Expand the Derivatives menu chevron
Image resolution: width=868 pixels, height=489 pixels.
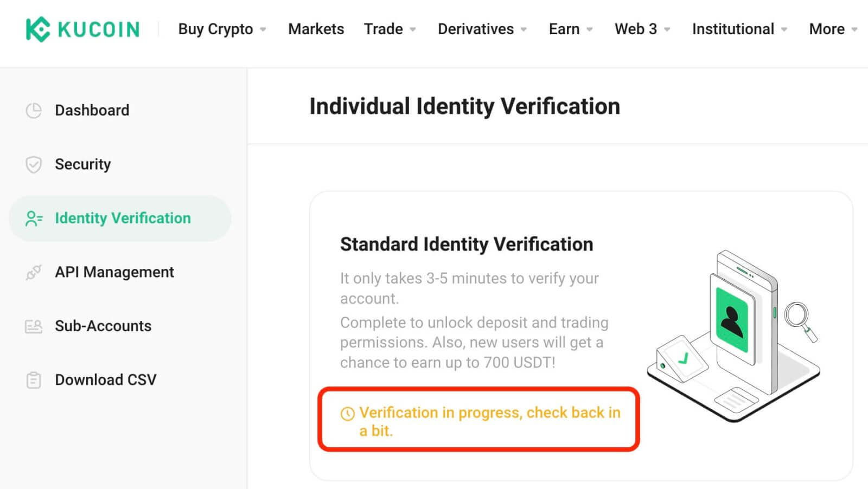click(x=524, y=30)
